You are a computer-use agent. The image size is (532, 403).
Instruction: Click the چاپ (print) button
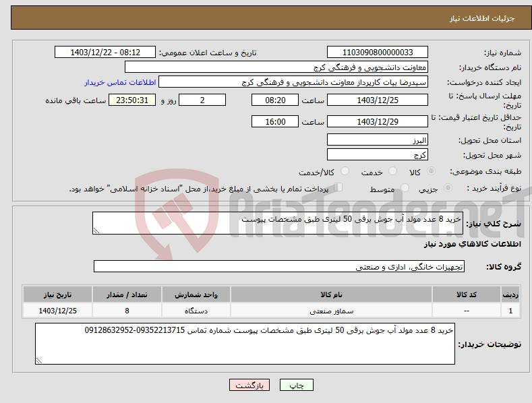296,385
